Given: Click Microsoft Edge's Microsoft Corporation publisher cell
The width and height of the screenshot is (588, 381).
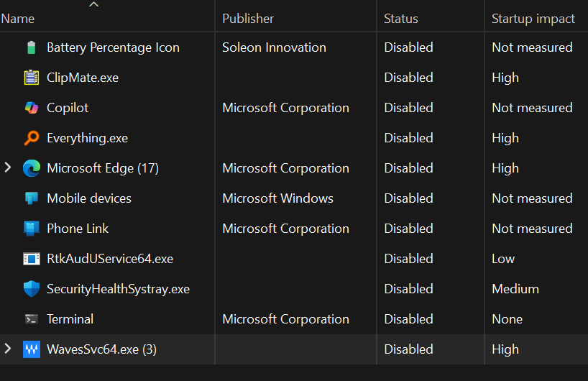Looking at the screenshot, I should (x=285, y=168).
